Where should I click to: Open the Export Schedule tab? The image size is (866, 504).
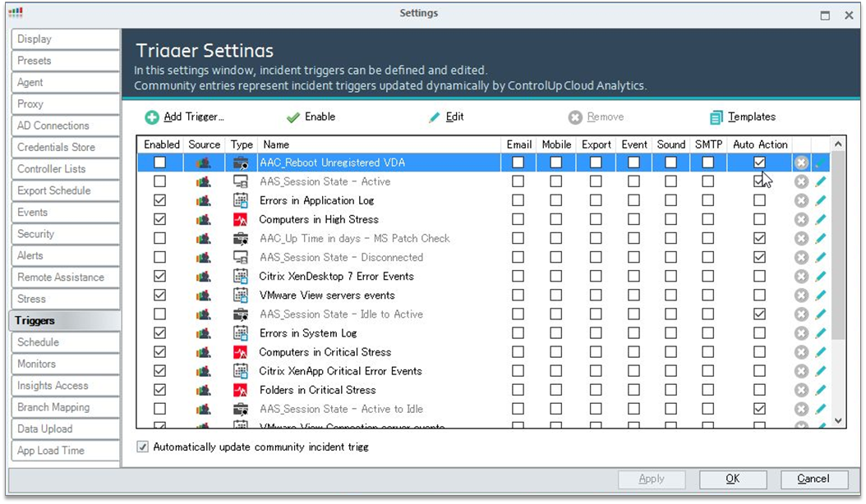[65, 190]
